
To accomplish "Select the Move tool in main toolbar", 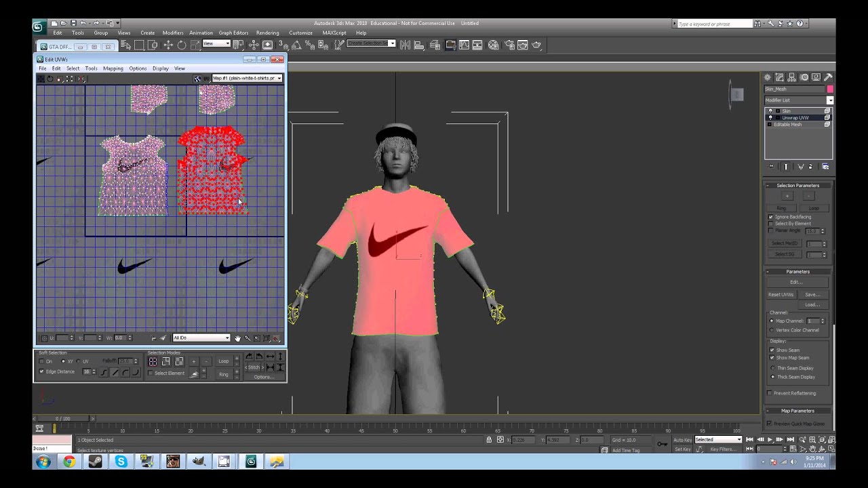I will click(168, 45).
